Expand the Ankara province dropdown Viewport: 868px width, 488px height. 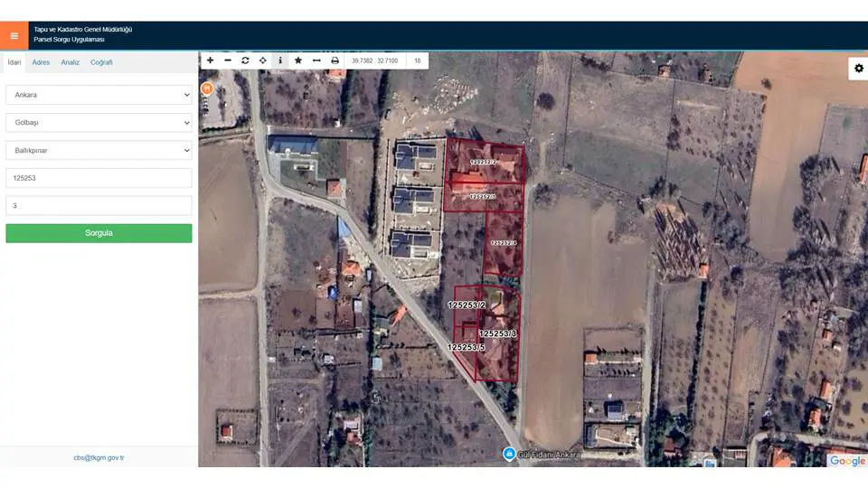[99, 95]
